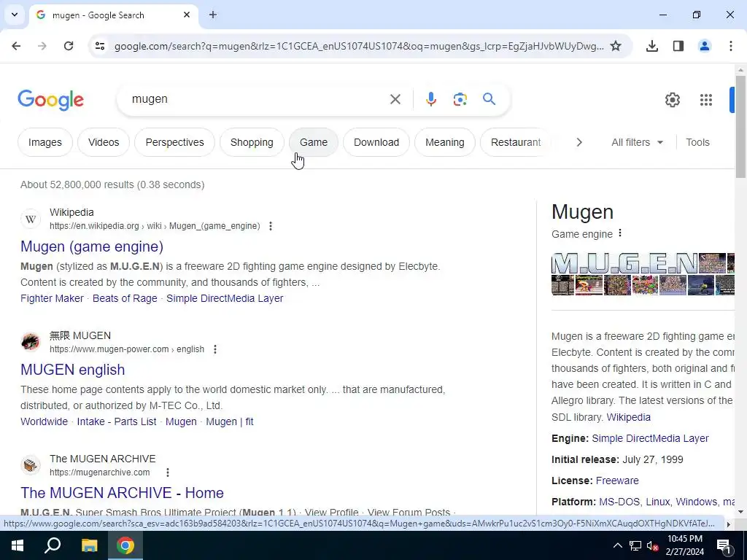
Task: Select the Download filter chip
Action: pos(376,142)
